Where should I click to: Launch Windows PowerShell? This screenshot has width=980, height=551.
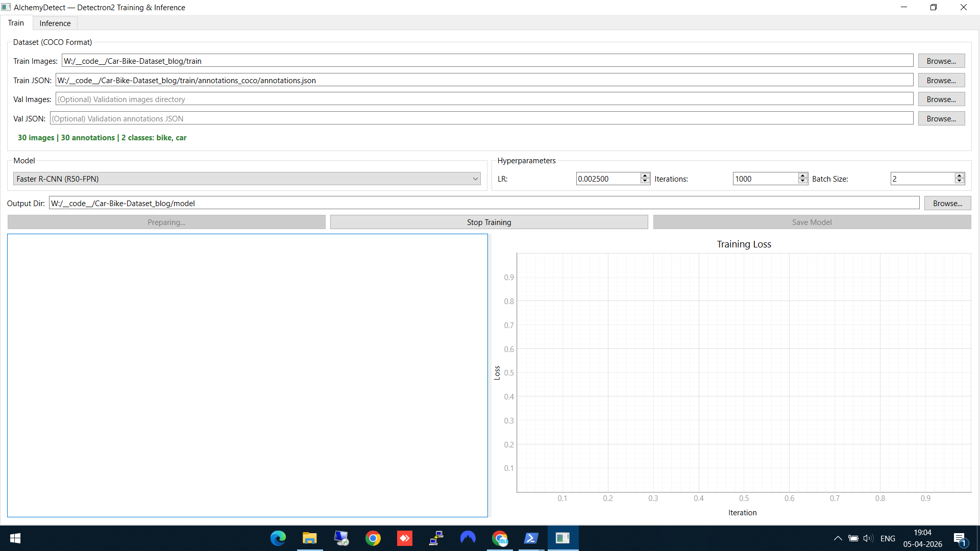pyautogui.click(x=531, y=538)
